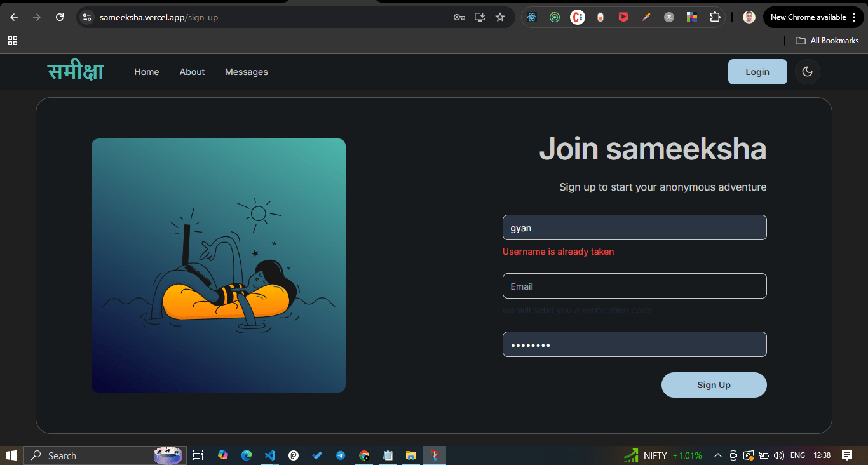Open color picker eyedropper extension
Image resolution: width=868 pixels, height=465 pixels.
pyautogui.click(x=646, y=17)
